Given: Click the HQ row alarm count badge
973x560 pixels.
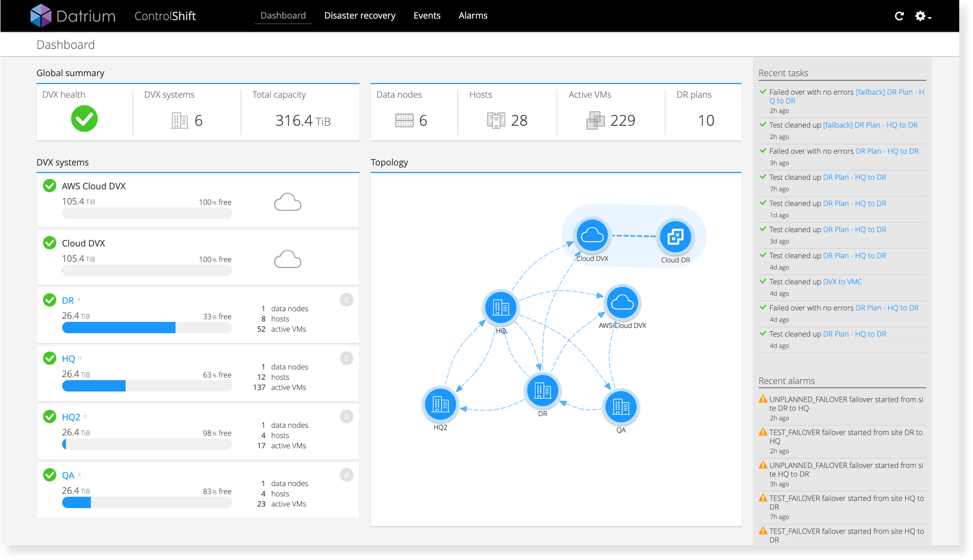Looking at the screenshot, I should click(346, 359).
